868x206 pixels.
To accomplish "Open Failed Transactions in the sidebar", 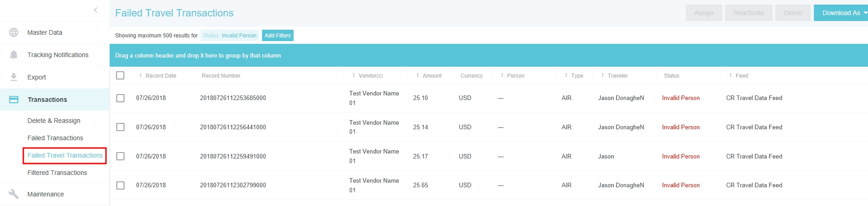I will point(55,138).
